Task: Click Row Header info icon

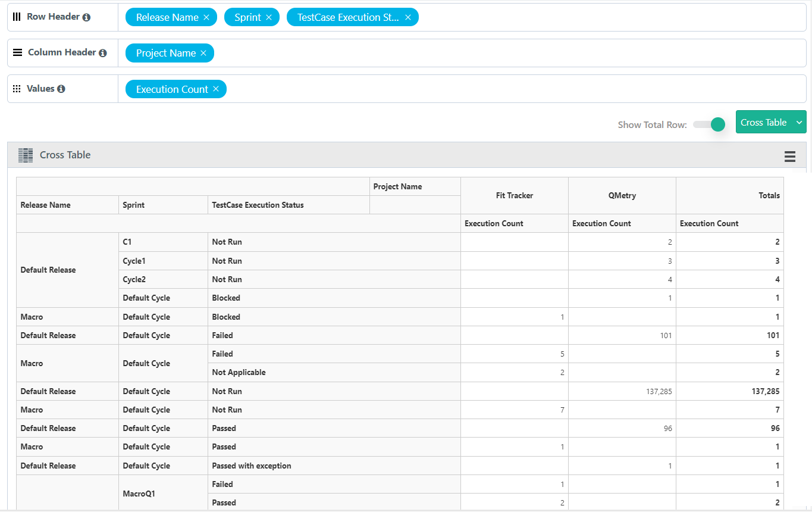Action: (x=86, y=17)
